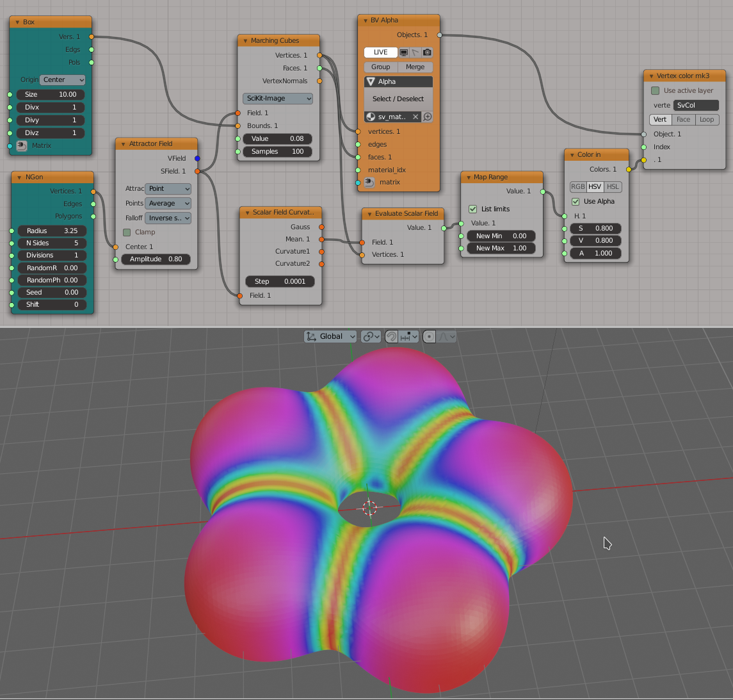Click the Select / Deselect button
Viewport: 733px width, 700px height.
(x=398, y=99)
